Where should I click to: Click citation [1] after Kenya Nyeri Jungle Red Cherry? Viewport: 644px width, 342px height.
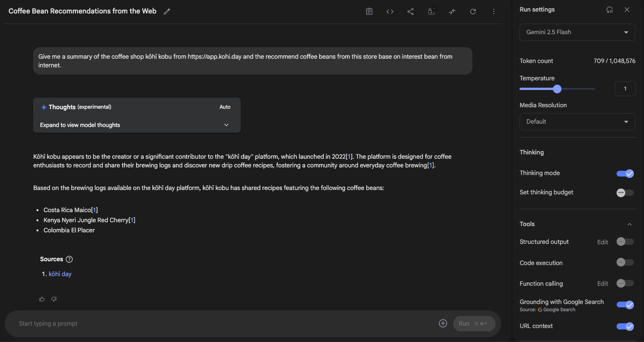132,220
